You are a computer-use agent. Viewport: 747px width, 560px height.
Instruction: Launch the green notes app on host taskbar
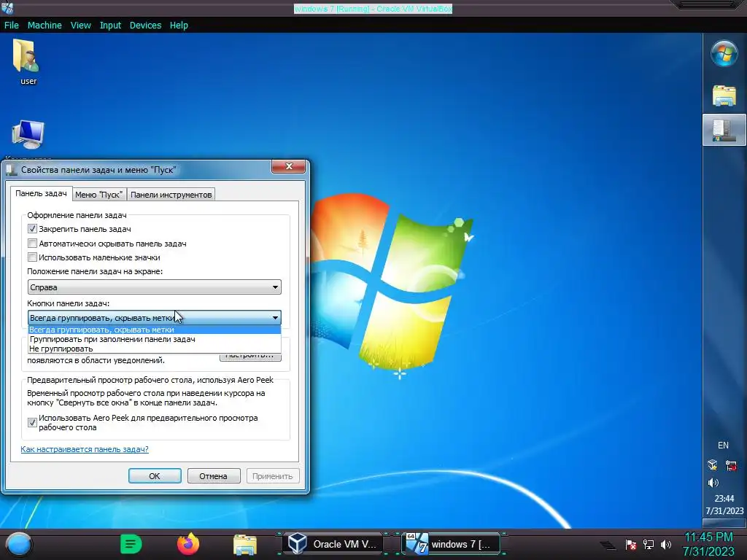point(131,544)
